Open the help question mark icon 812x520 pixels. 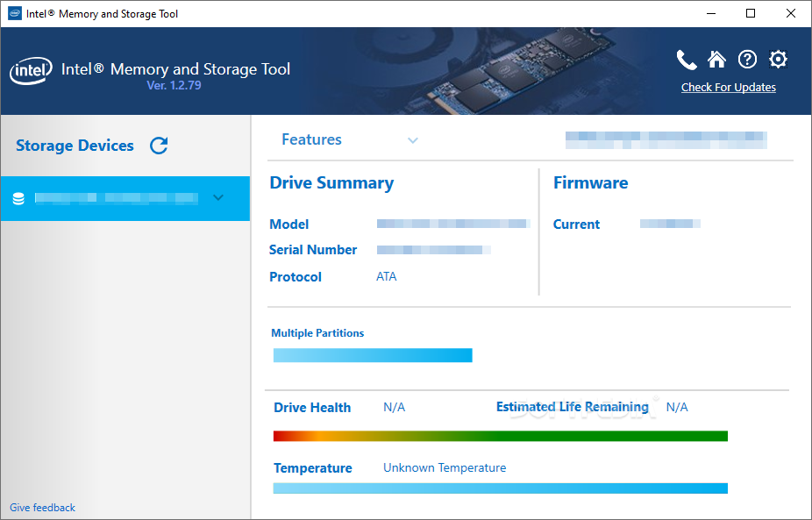[747, 60]
